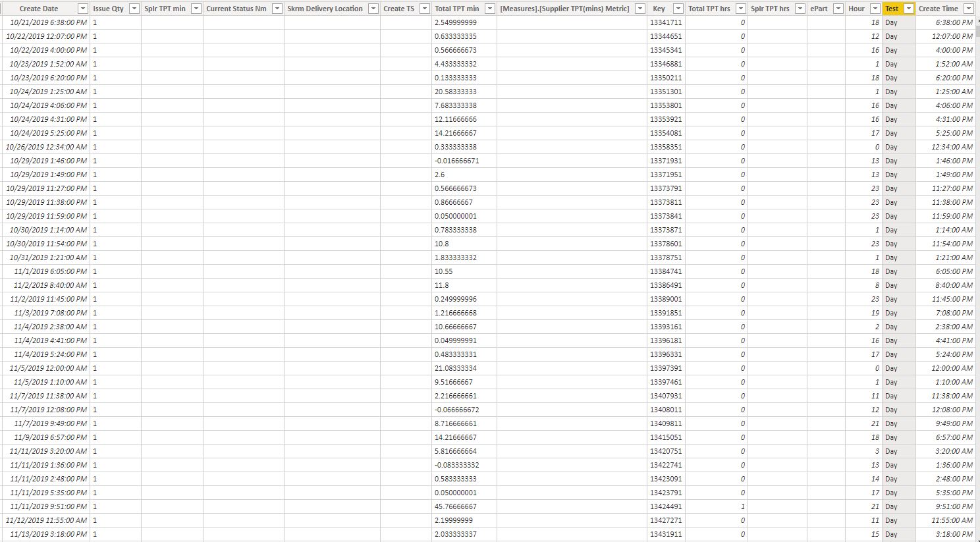Viewport: 980px width, 542px height.
Task: Select the Total TPT min column header label
Action: (457, 9)
